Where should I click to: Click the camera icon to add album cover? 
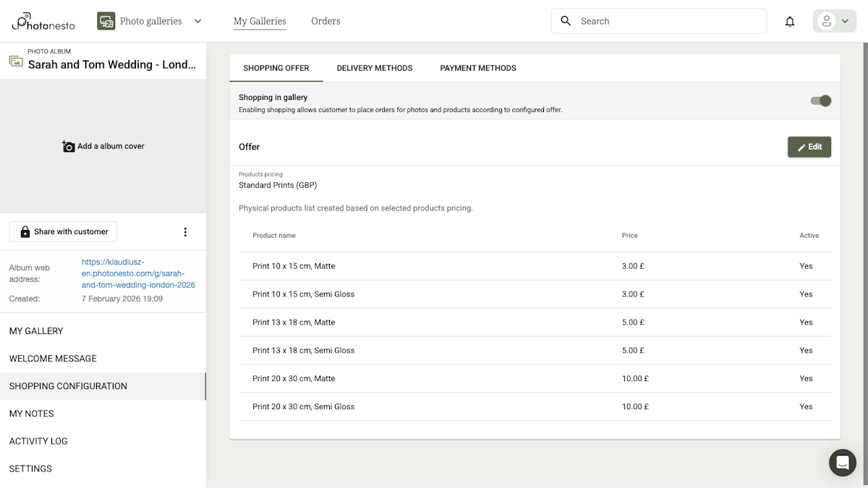tap(68, 146)
